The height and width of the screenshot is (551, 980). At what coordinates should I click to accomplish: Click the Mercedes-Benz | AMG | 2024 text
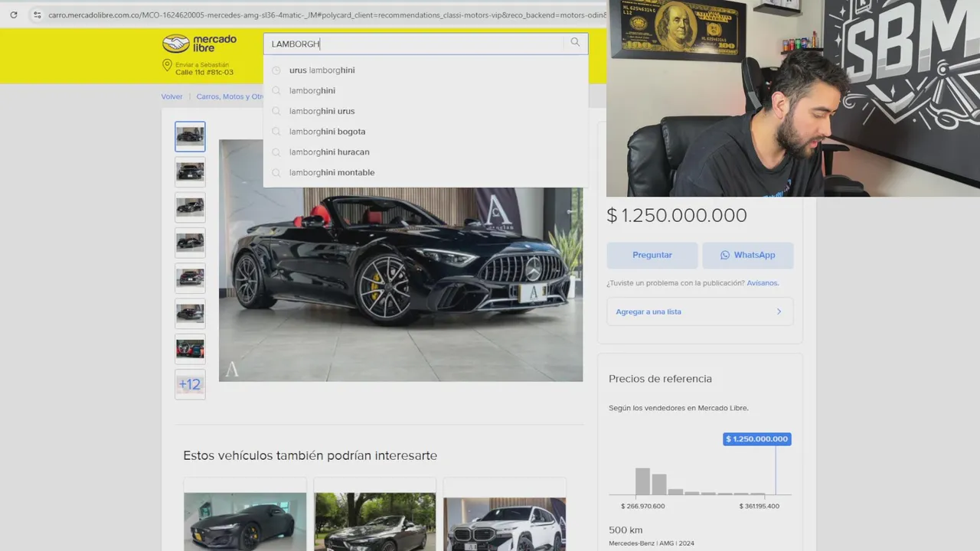tap(652, 543)
